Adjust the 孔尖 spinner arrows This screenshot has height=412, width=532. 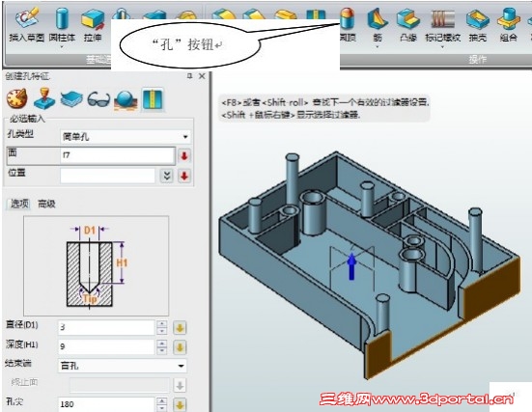pyautogui.click(x=162, y=404)
